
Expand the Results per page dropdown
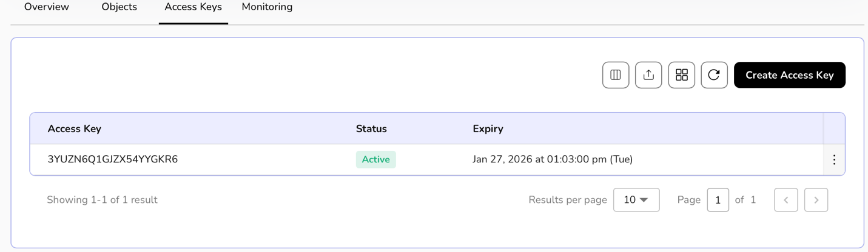pos(636,200)
